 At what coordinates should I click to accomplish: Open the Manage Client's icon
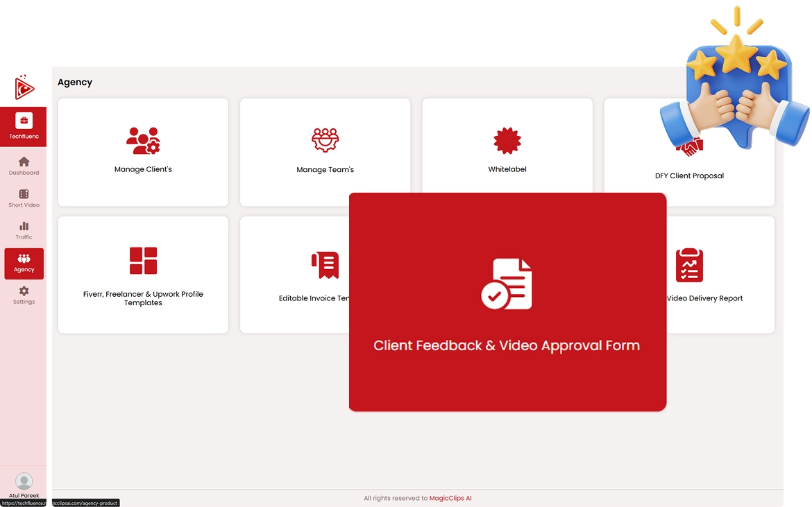pyautogui.click(x=143, y=141)
